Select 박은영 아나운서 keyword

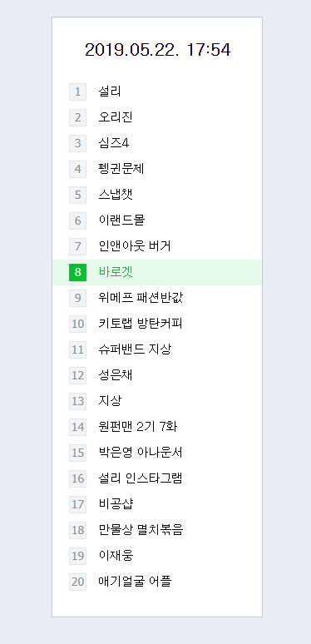pos(141,453)
